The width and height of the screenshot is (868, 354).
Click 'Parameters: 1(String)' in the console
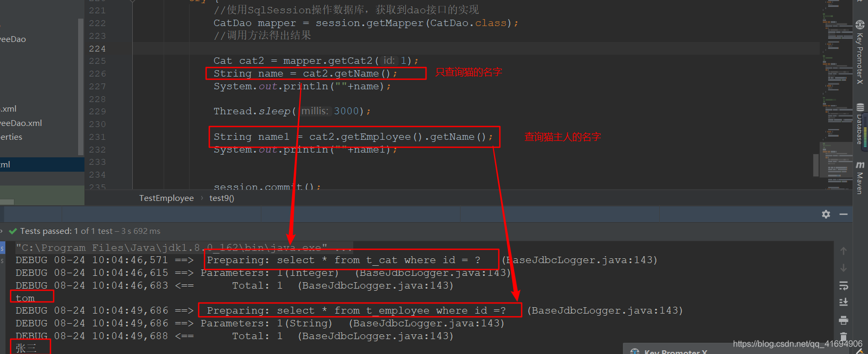click(x=266, y=323)
